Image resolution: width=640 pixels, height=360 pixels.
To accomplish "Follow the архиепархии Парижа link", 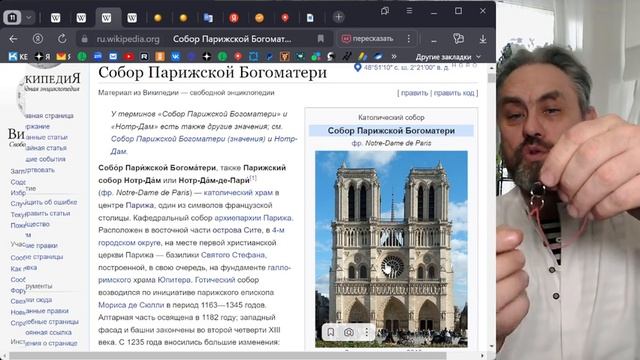I will (253, 218).
